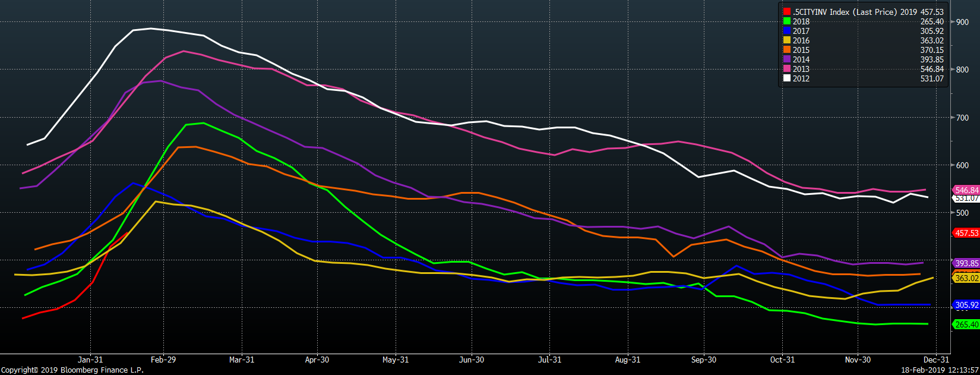Select the Jun-30 date axis label
Viewport: 980px width, 375px height.
[471, 360]
